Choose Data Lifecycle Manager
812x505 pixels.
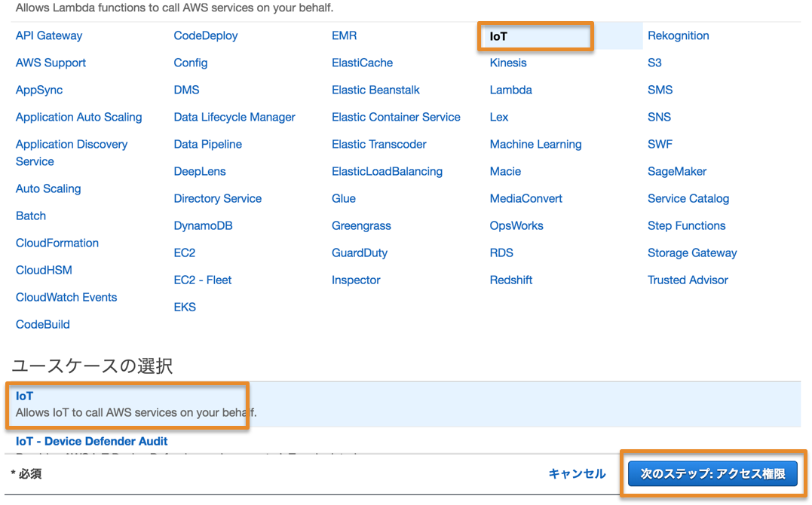point(234,117)
